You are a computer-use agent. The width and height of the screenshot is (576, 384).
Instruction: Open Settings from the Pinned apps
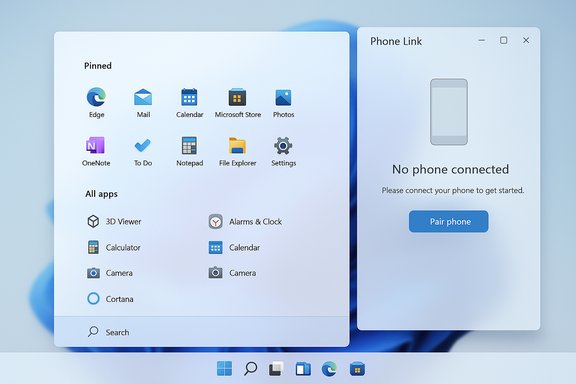pyautogui.click(x=283, y=151)
